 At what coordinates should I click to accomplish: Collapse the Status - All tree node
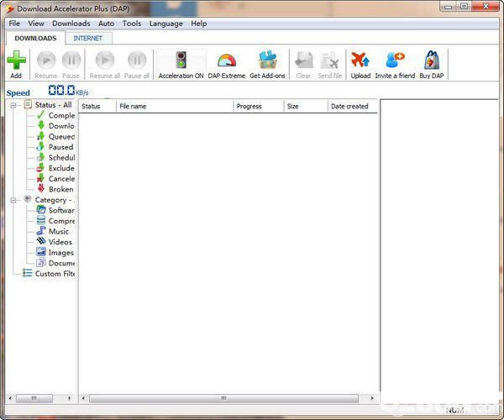tap(13, 105)
